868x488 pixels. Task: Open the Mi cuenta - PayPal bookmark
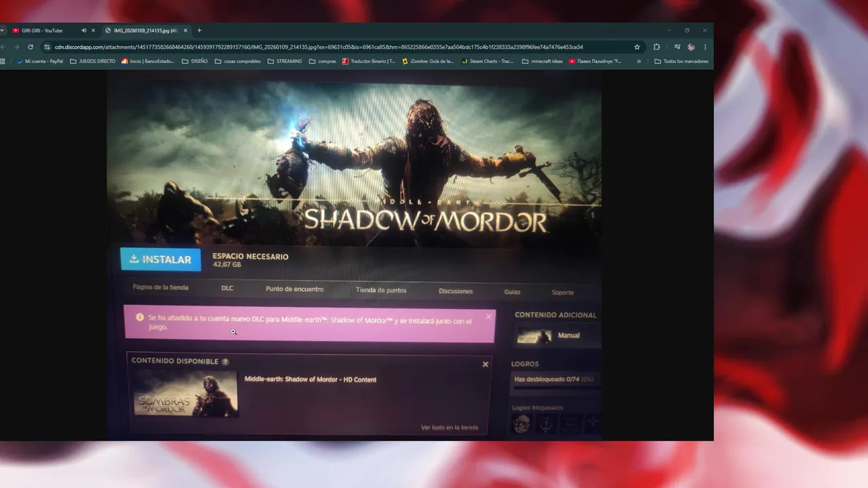tap(39, 61)
